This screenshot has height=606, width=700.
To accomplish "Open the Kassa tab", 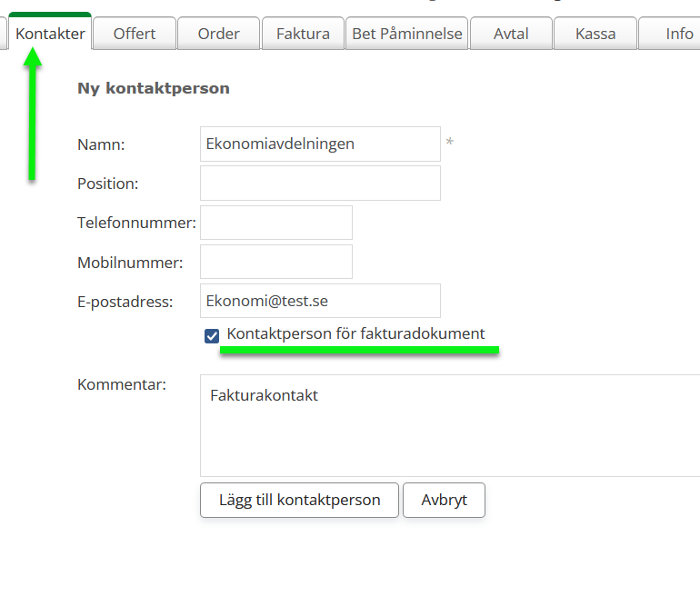I will [595, 34].
